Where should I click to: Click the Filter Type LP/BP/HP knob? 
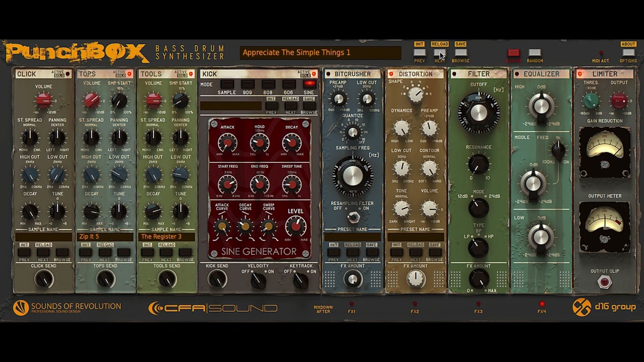coord(478,247)
